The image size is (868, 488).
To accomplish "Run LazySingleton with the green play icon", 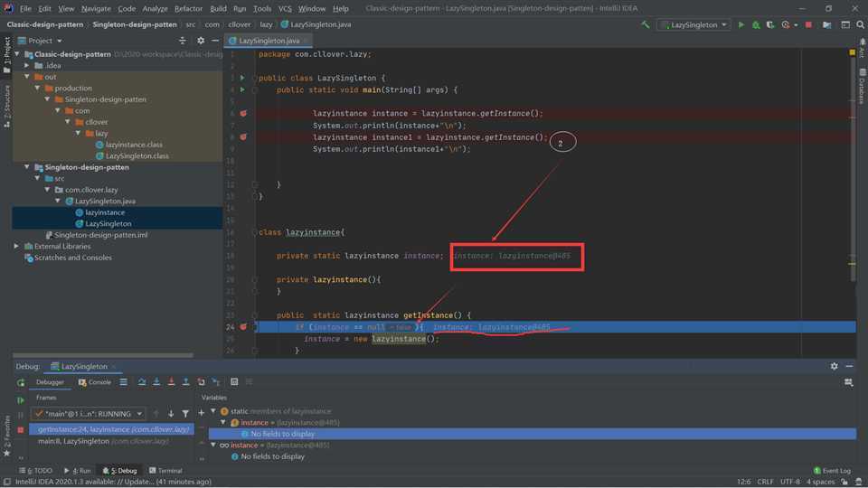I will tap(741, 24).
